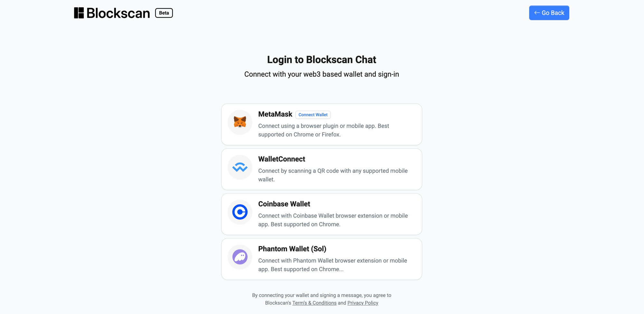The height and width of the screenshot is (314, 644).
Task: Click the Beta badge
Action: coord(164,13)
